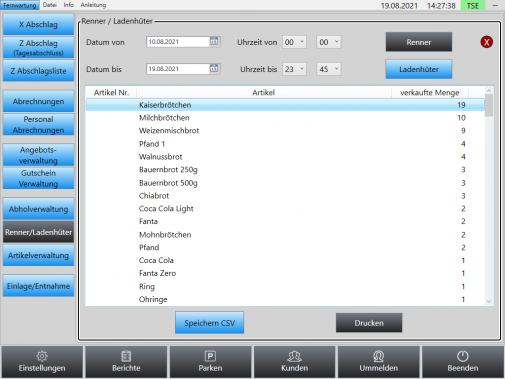505x379 pixels.
Task: Open the Berichte clipboard icon
Action: [126, 356]
